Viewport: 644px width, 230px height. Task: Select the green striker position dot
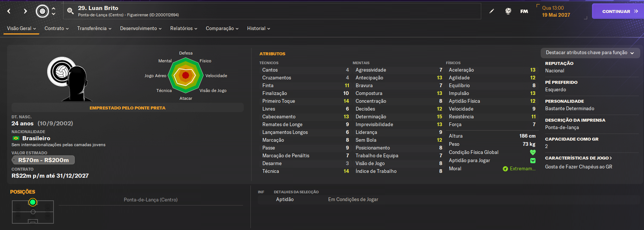pyautogui.click(x=33, y=202)
